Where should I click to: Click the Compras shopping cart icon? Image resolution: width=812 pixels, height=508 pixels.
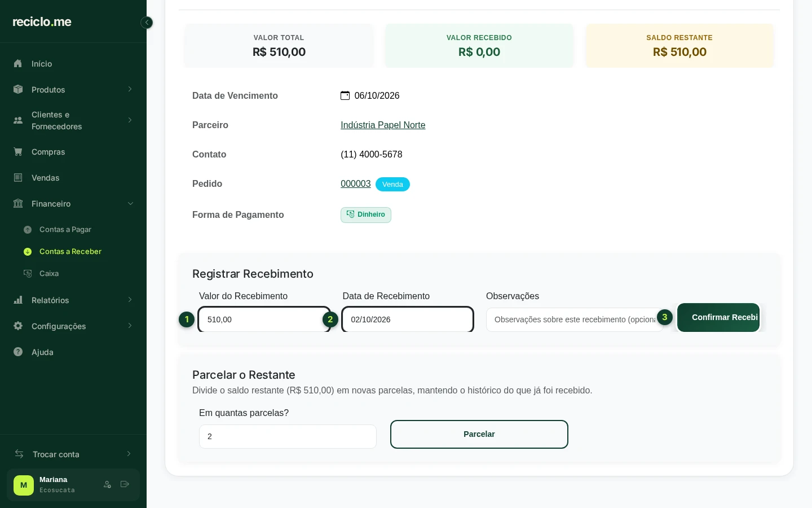pos(18,152)
